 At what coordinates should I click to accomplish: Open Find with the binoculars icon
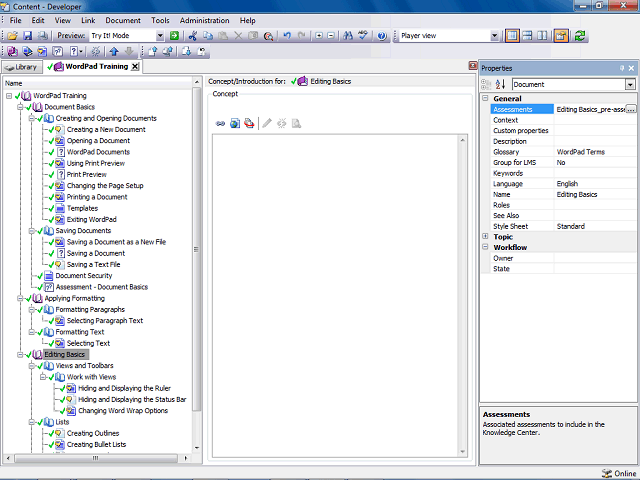point(348,36)
